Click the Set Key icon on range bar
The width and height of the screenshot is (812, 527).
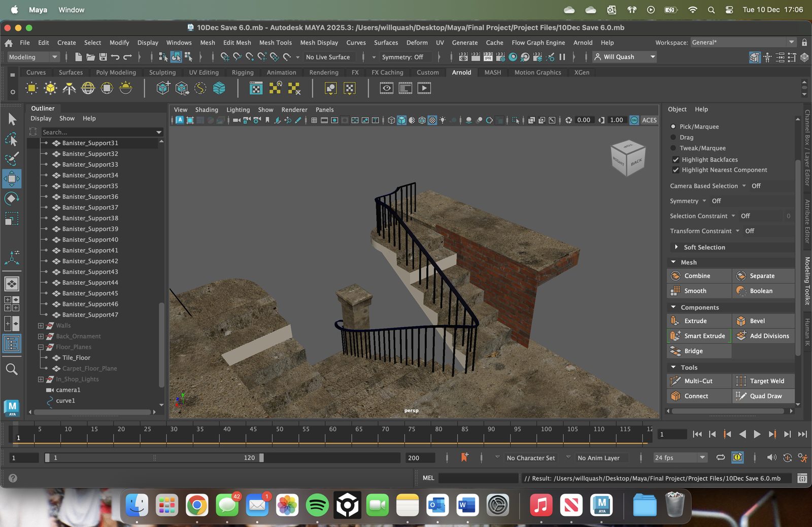coord(464,458)
